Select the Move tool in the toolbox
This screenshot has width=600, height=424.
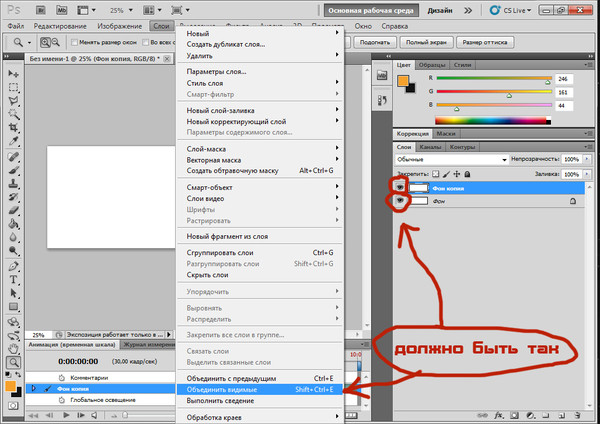[14, 75]
